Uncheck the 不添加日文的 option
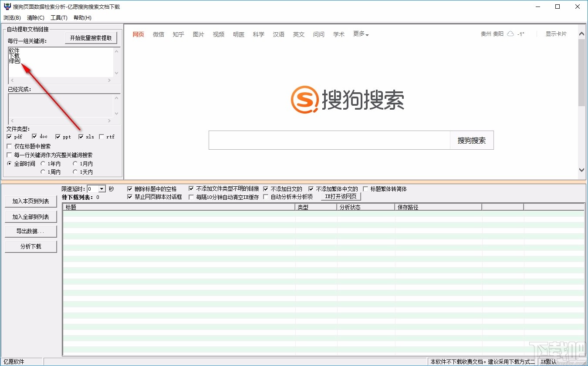The image size is (588, 366). [x=266, y=189]
